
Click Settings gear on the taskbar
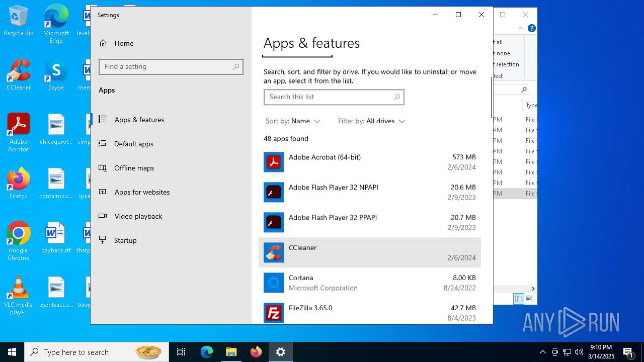pos(281,352)
